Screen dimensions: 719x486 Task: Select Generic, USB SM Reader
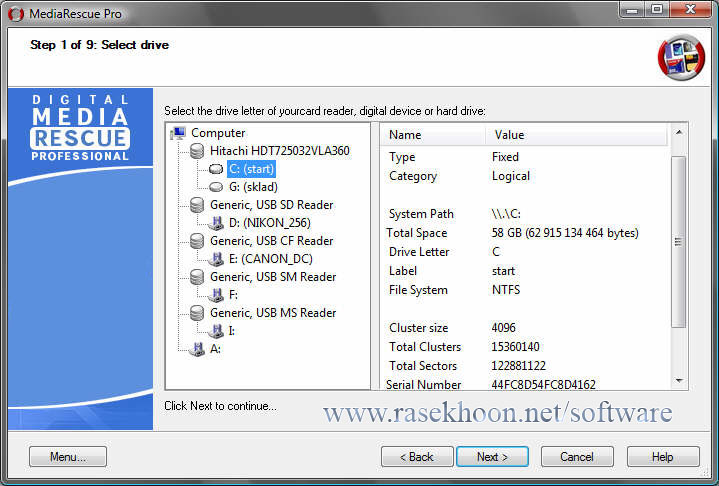(x=273, y=277)
